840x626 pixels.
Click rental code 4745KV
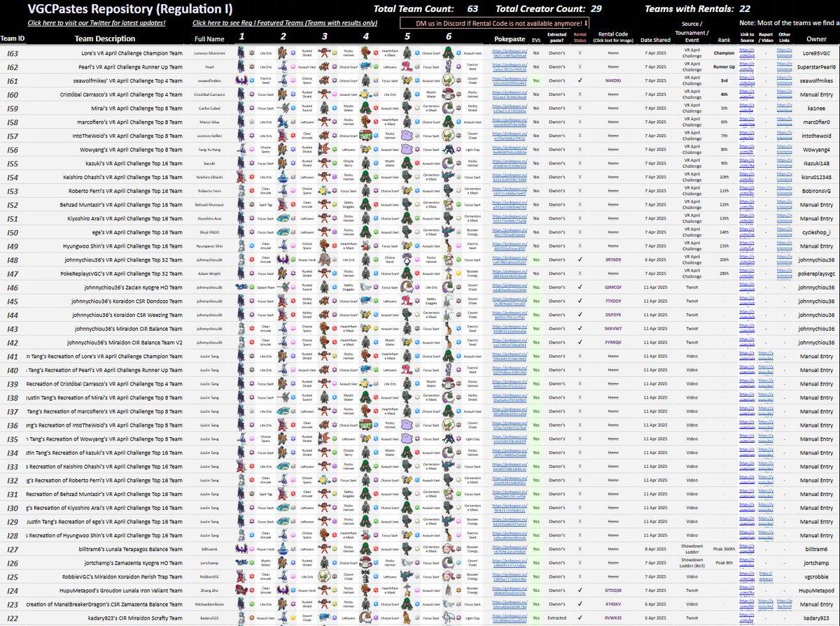(612, 604)
